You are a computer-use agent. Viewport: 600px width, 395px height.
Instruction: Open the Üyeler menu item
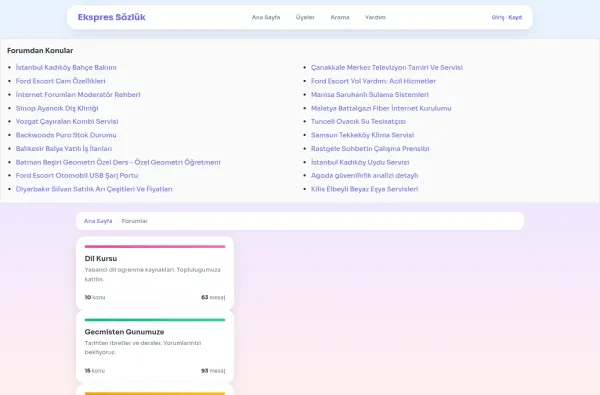click(305, 17)
